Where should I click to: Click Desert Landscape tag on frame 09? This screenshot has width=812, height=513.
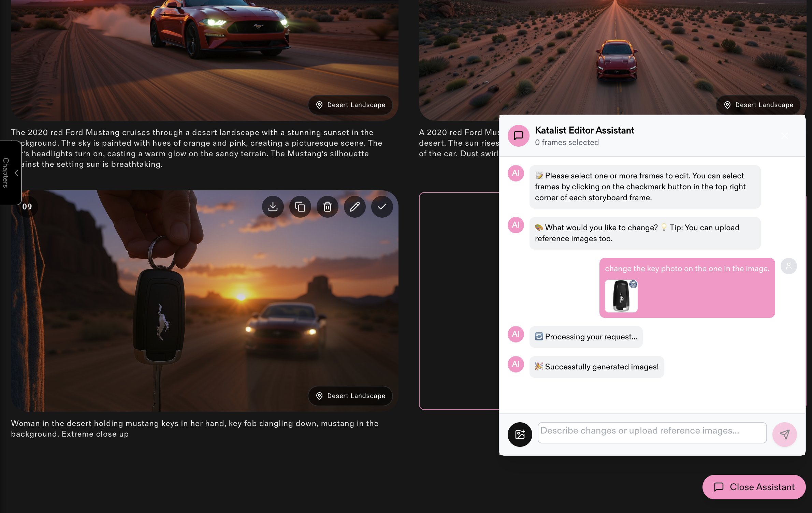(350, 396)
